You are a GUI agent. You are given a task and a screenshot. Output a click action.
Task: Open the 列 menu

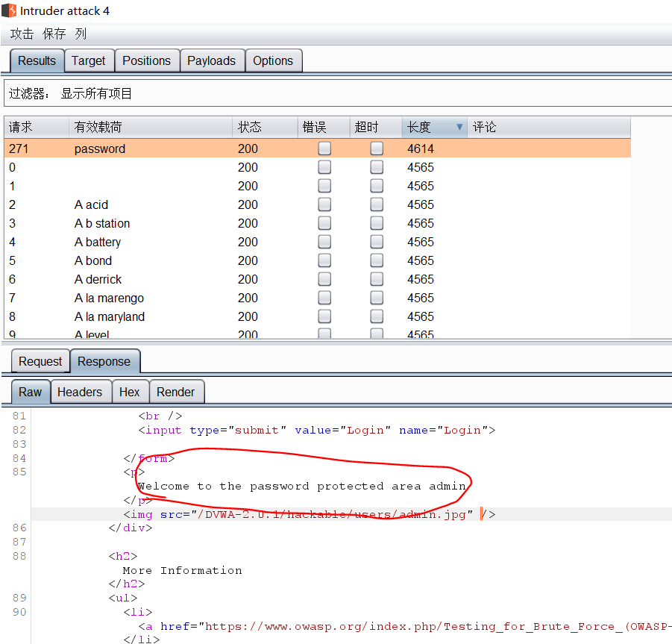81,34
